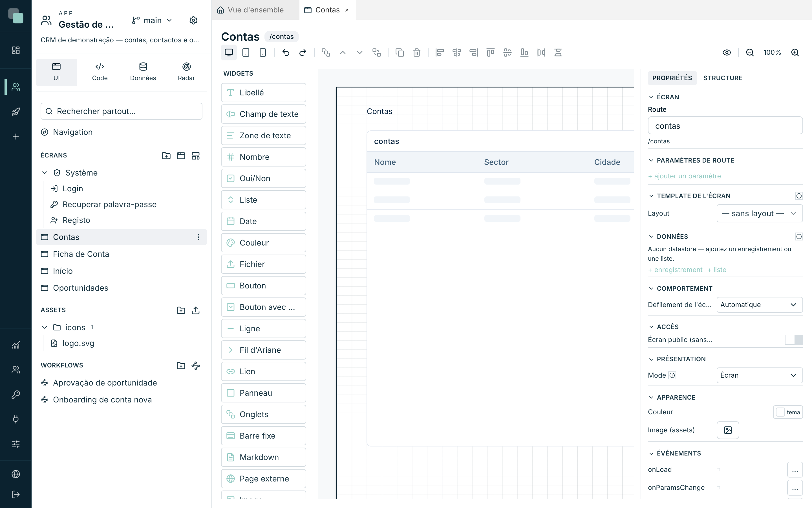This screenshot has width=812, height=508.
Task: Align widgets to bottom edge
Action: pos(524,52)
